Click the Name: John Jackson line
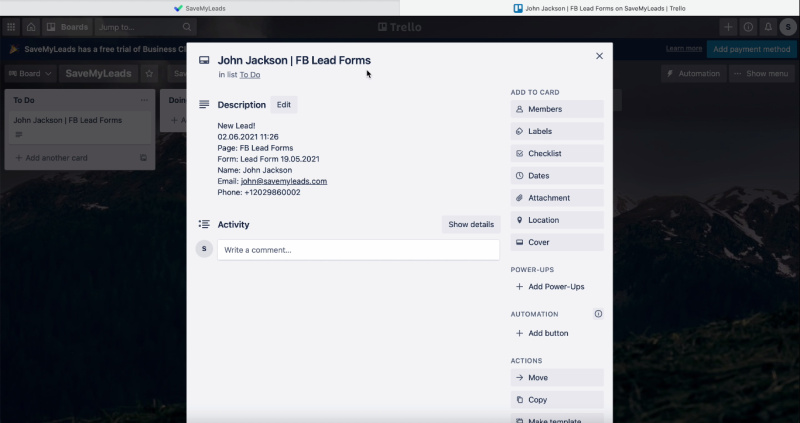The height and width of the screenshot is (423, 800). [x=255, y=170]
